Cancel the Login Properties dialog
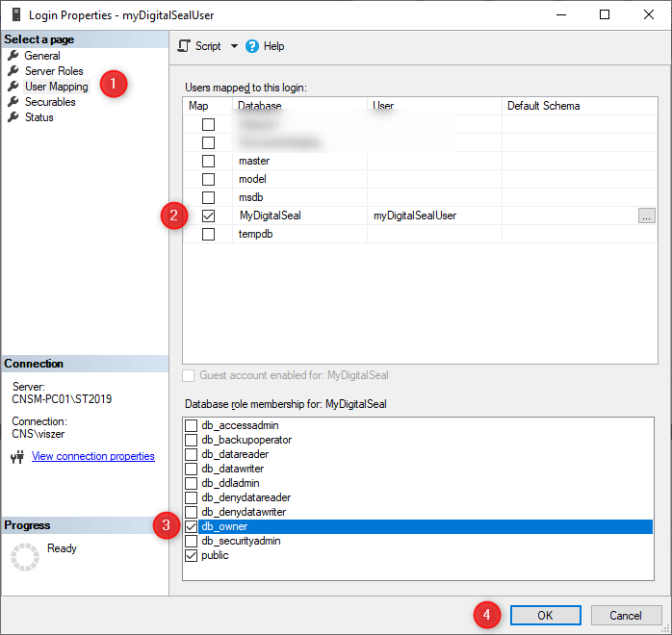This screenshot has width=672, height=635. pos(626,616)
